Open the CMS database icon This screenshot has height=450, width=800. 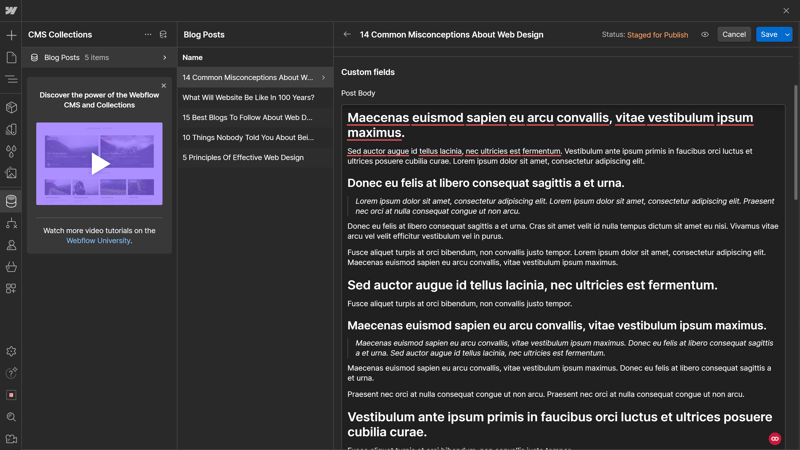pos(11,201)
